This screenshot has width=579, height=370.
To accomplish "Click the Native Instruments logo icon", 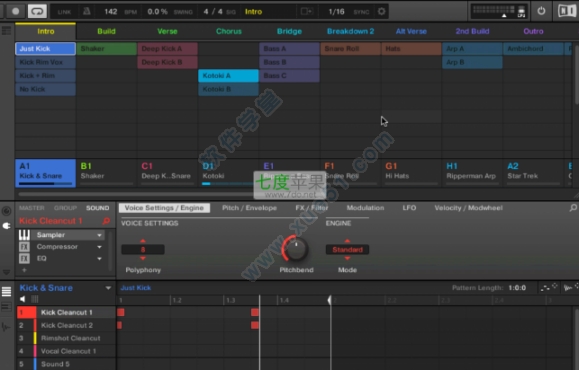I will (x=566, y=11).
